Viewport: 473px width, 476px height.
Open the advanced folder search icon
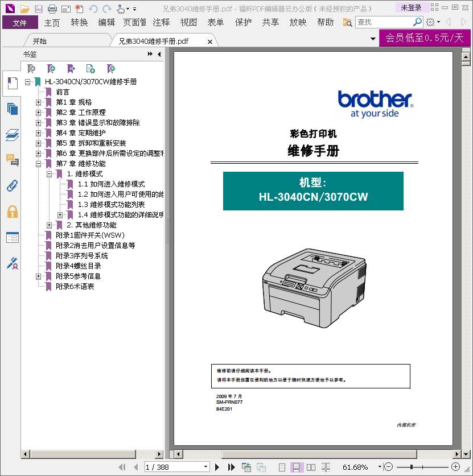coord(347,22)
